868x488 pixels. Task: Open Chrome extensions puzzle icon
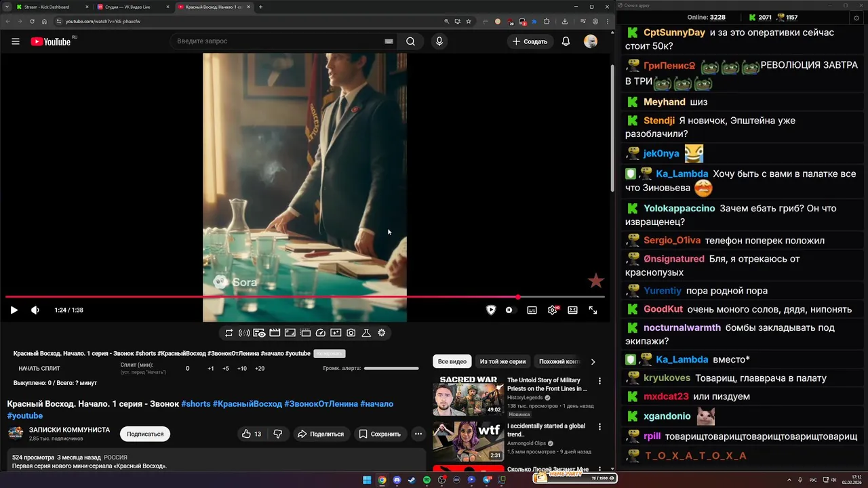click(547, 21)
